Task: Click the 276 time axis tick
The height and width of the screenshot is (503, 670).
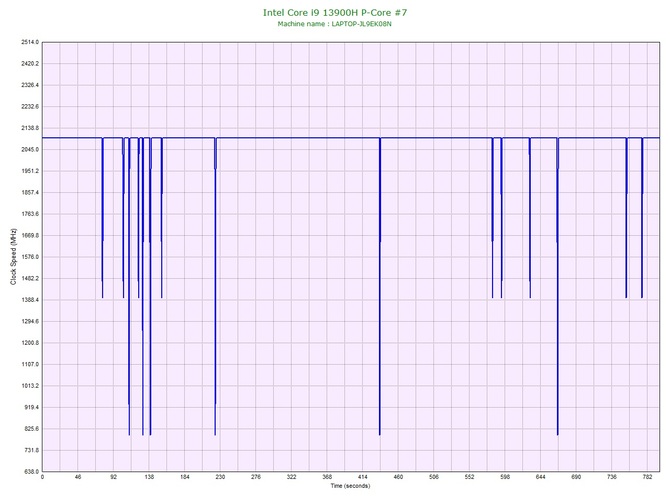Action: pyautogui.click(x=256, y=477)
